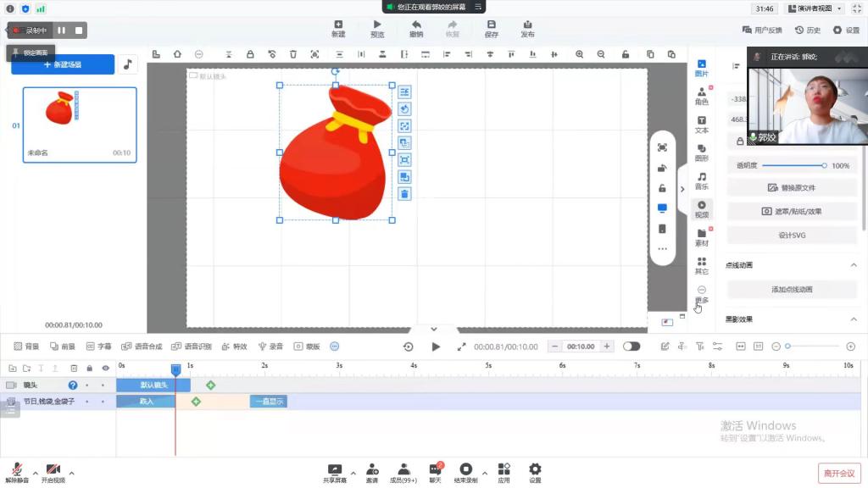Screen dimensions: 868x488
Task: Click the 新建场景 button
Action: [63, 64]
